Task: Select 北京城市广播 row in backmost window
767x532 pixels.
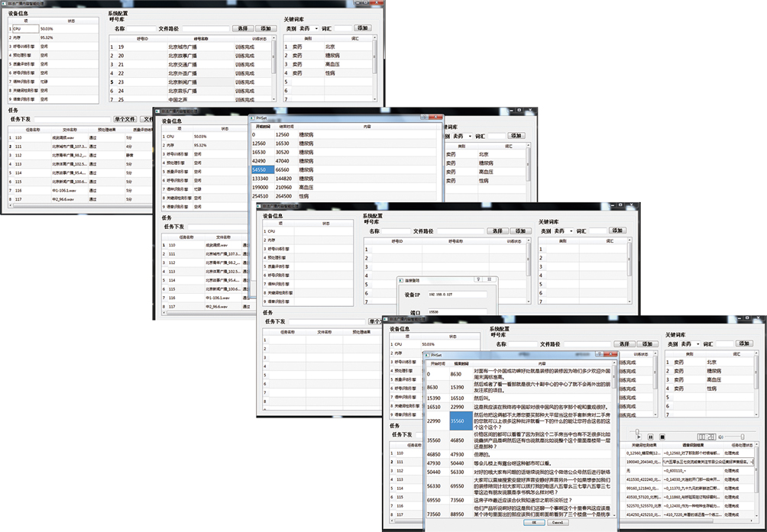Action: click(189, 47)
